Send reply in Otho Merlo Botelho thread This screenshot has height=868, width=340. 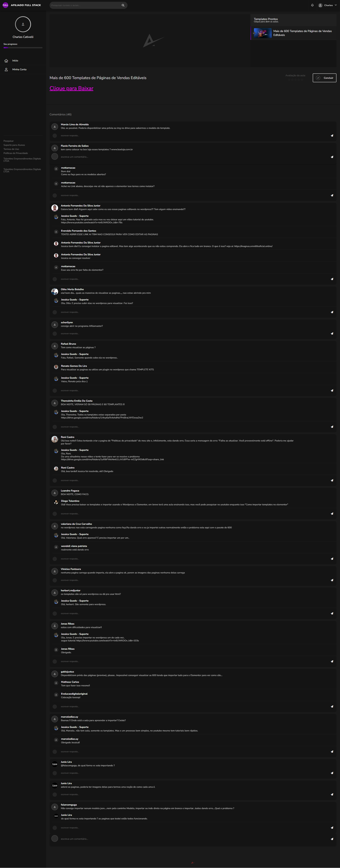[x=332, y=312]
